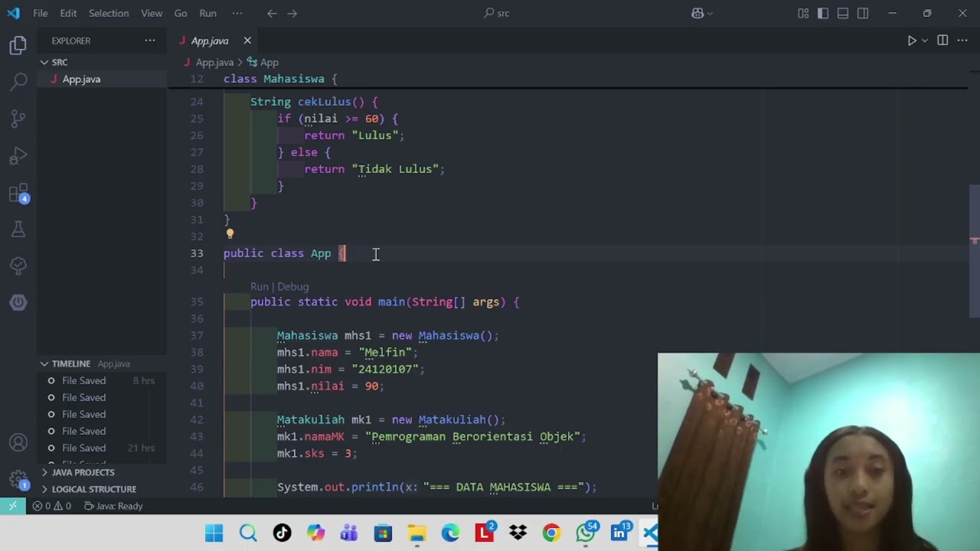This screenshot has width=980, height=551.
Task: Open the Manage gear icon
Action: (x=18, y=480)
